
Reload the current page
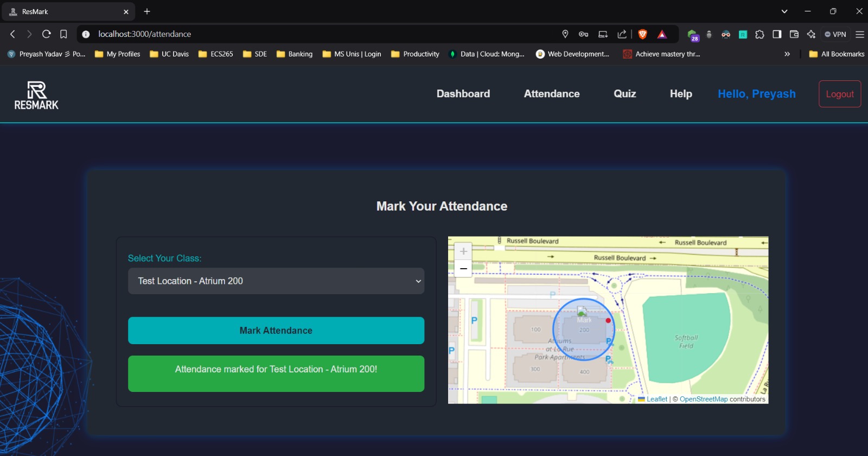coord(47,34)
